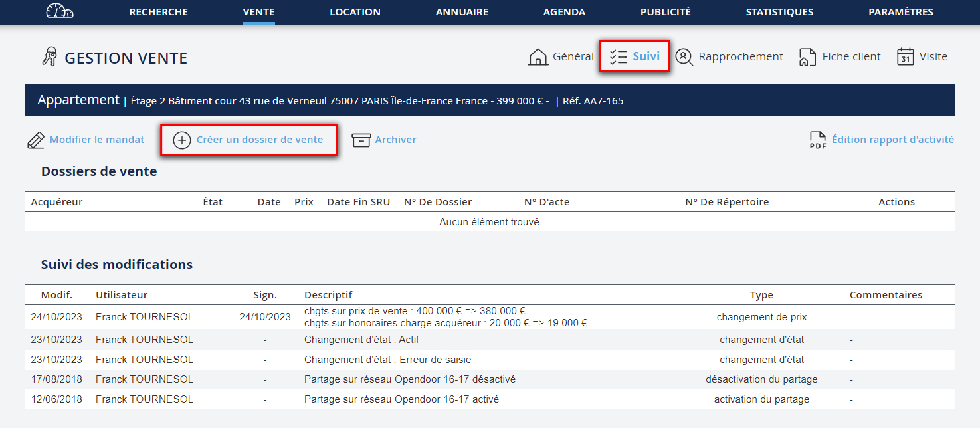Click the house icon beside Général
This screenshot has width=980, height=428.
coord(538,57)
